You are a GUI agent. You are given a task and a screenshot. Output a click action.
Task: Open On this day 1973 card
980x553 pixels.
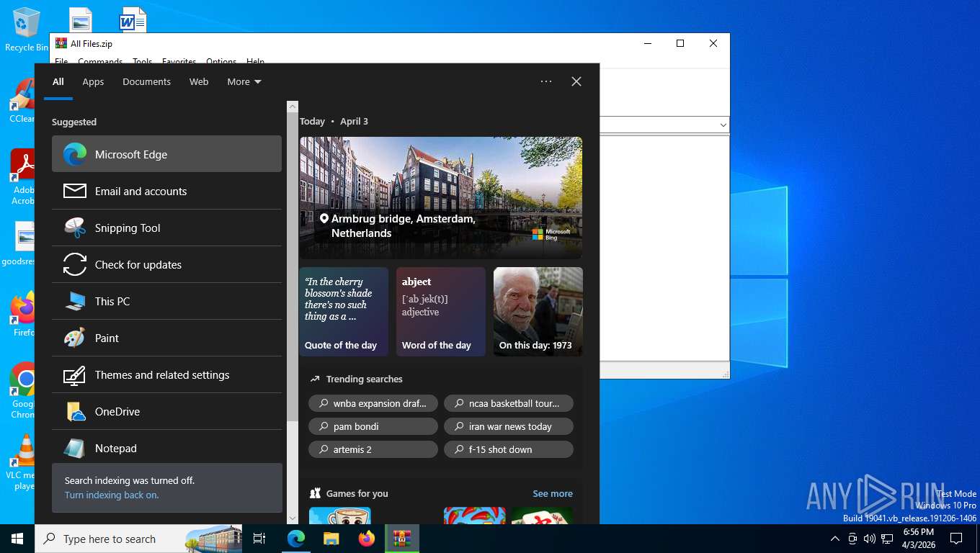tap(538, 312)
